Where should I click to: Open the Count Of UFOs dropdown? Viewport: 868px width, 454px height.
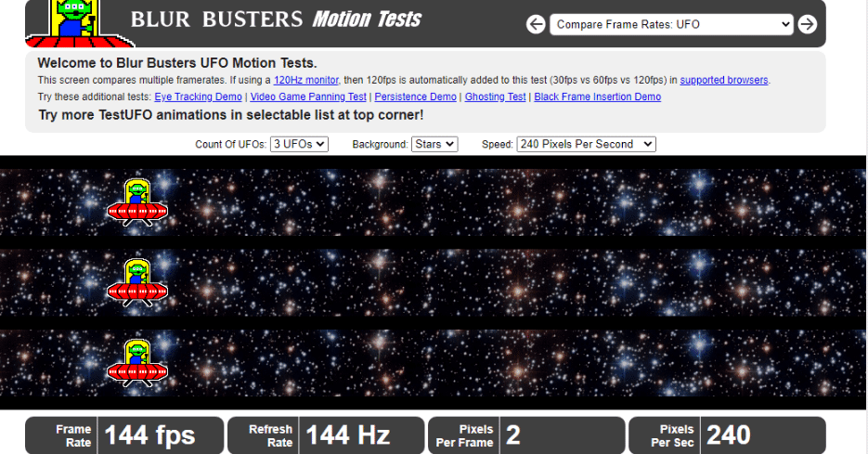coord(299,144)
